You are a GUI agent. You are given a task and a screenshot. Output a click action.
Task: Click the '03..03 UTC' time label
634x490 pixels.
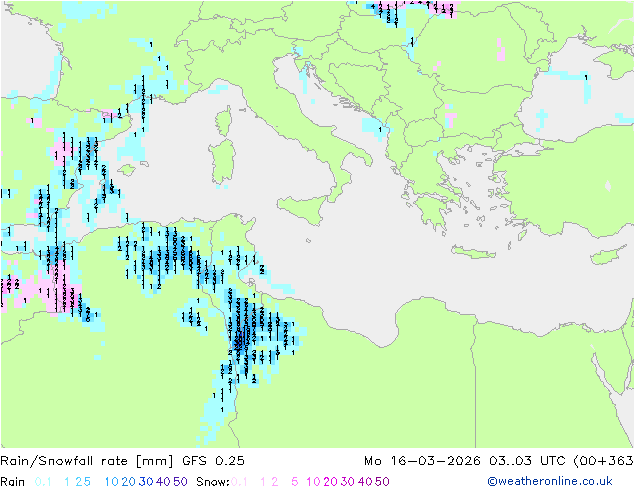coord(528,461)
